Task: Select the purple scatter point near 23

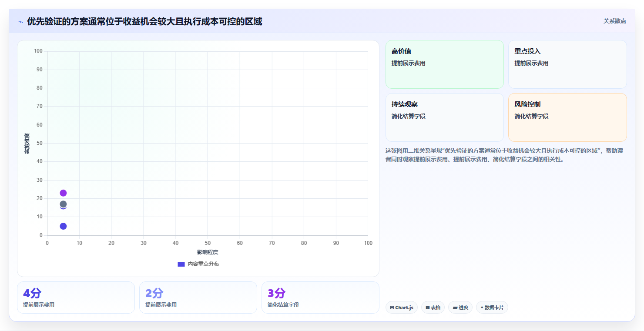Action: click(x=63, y=193)
